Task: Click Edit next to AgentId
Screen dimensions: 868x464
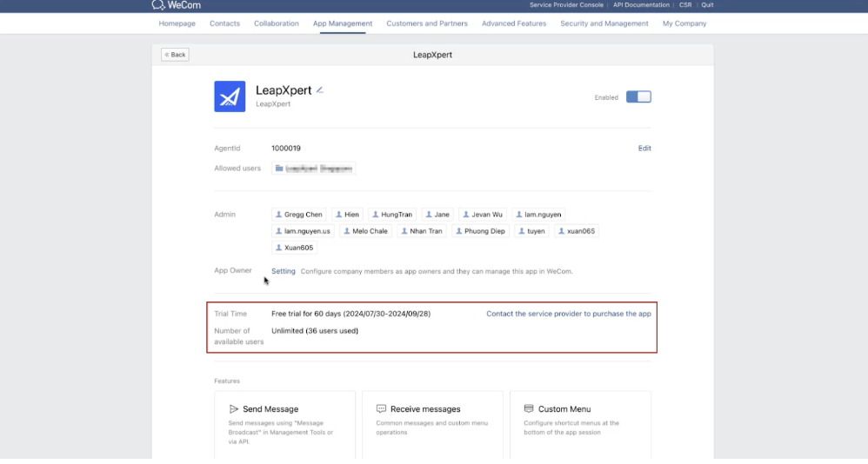Action: pos(644,149)
